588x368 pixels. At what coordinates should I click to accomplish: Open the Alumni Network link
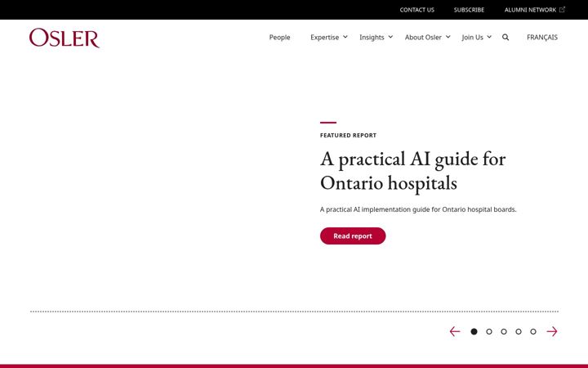[530, 10]
